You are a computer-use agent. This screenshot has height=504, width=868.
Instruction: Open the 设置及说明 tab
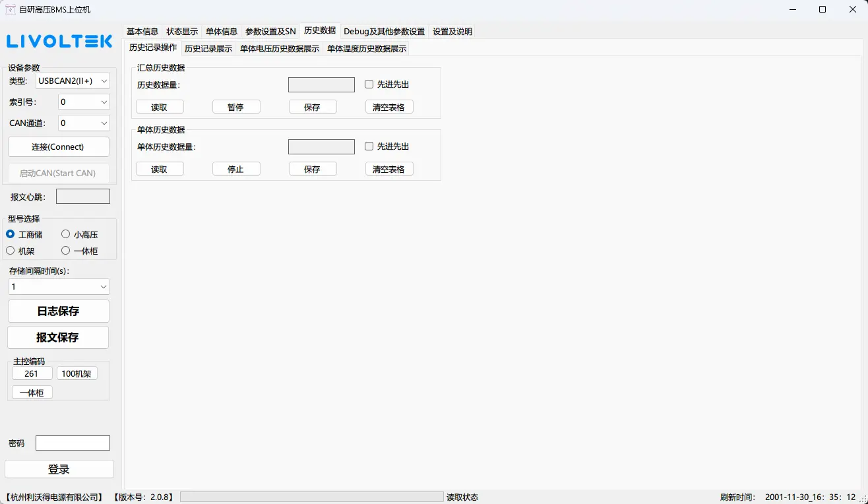(x=452, y=32)
